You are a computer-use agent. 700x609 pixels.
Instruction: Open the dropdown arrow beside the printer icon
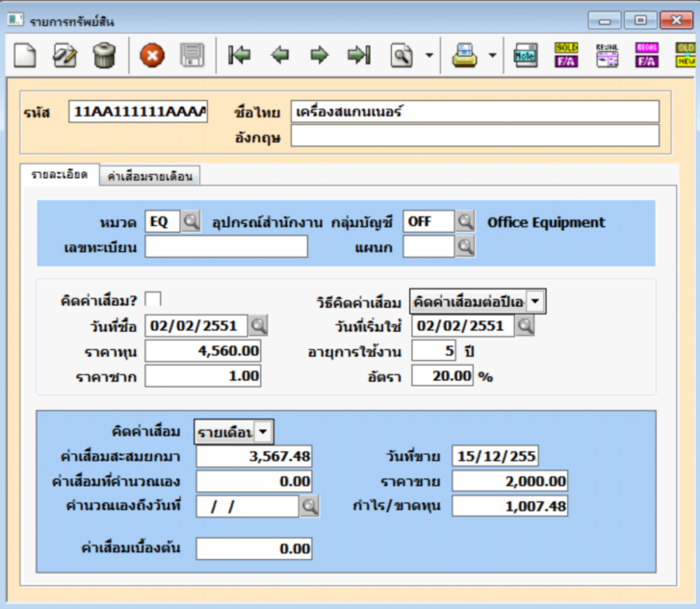click(492, 56)
